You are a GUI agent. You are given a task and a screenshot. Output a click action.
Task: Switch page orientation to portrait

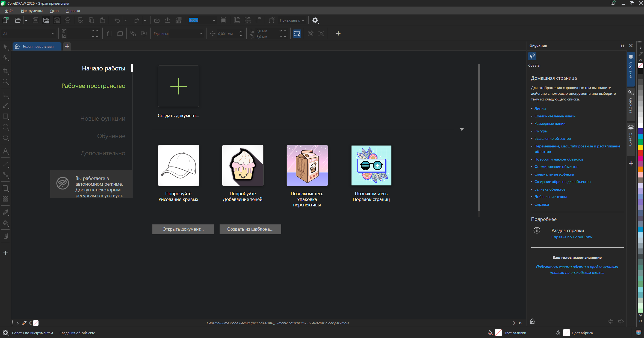pyautogui.click(x=109, y=34)
